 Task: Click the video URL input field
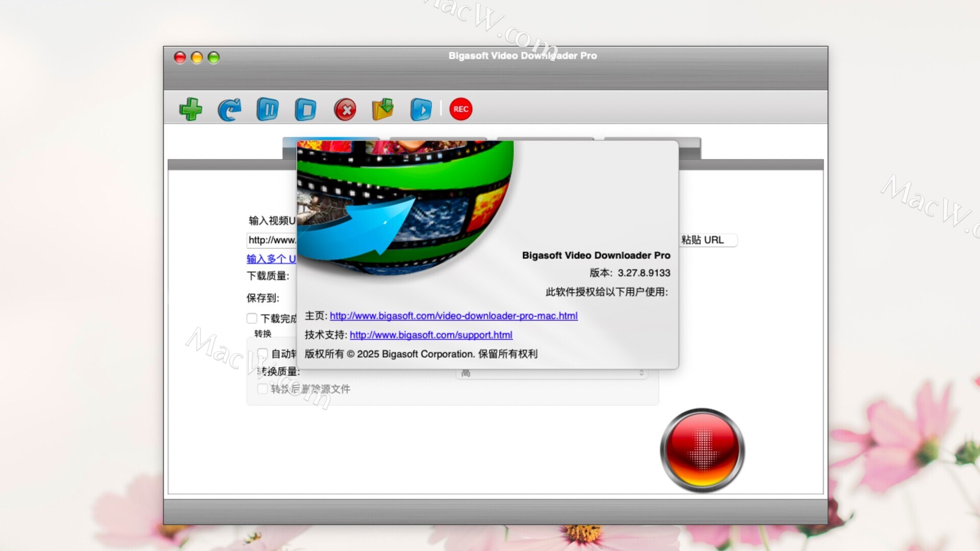pyautogui.click(x=272, y=240)
